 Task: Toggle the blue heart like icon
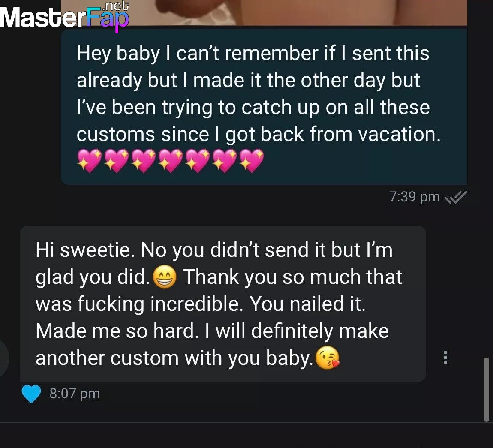pyautogui.click(x=31, y=394)
